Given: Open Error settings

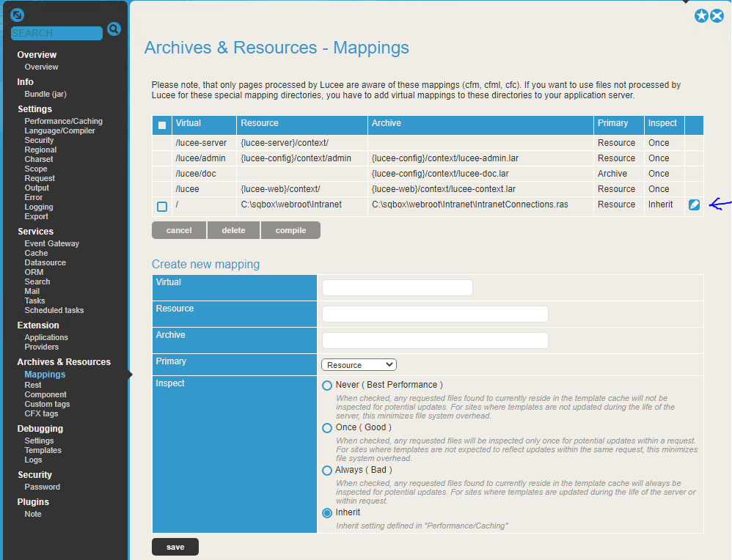Looking at the screenshot, I should click(34, 197).
